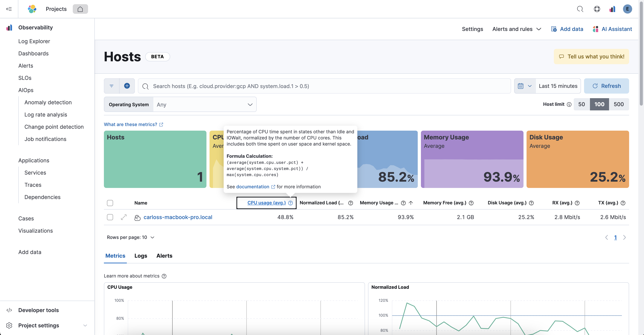Viewport: 644px width, 335px height.
Task: Switch to the Metrics tab
Action: click(x=115, y=256)
